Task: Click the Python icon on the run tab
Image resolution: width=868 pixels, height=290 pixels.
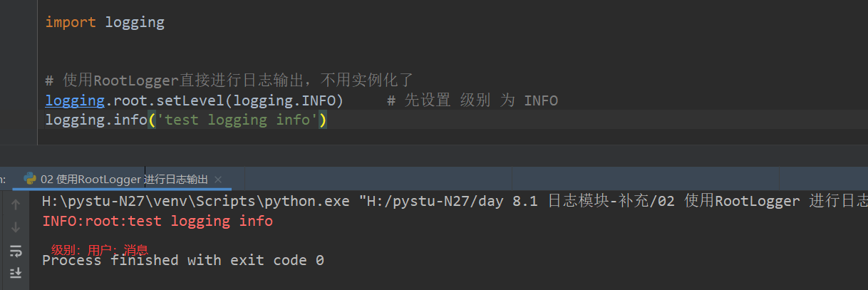Action: click(x=30, y=179)
